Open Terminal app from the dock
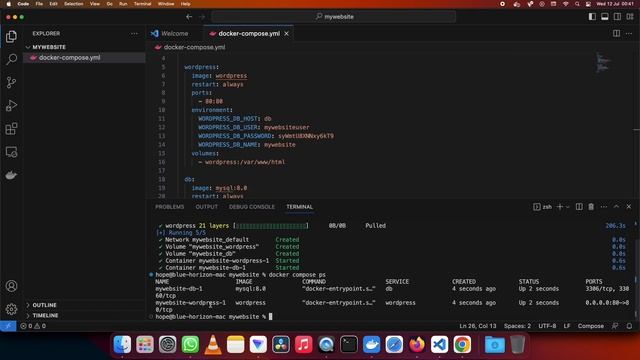The width and height of the screenshot is (640, 360). 349,344
